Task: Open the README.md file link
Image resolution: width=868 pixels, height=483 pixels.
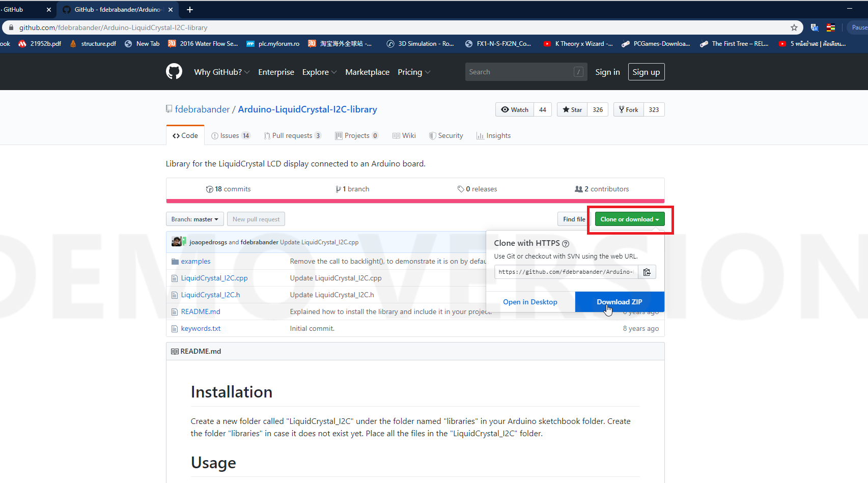Action: 201,311
